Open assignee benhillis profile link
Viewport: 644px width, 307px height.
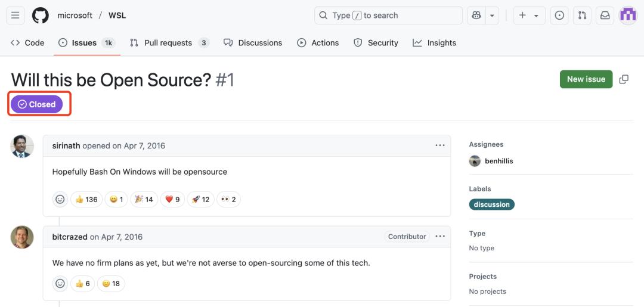[x=499, y=162]
